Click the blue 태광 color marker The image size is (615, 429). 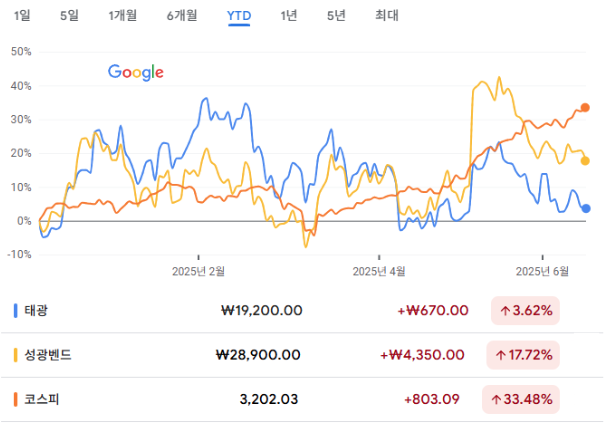(x=15, y=311)
